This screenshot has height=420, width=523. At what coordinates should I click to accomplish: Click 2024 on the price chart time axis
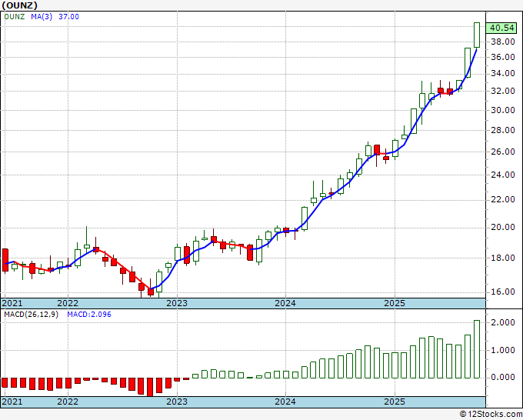(285, 303)
